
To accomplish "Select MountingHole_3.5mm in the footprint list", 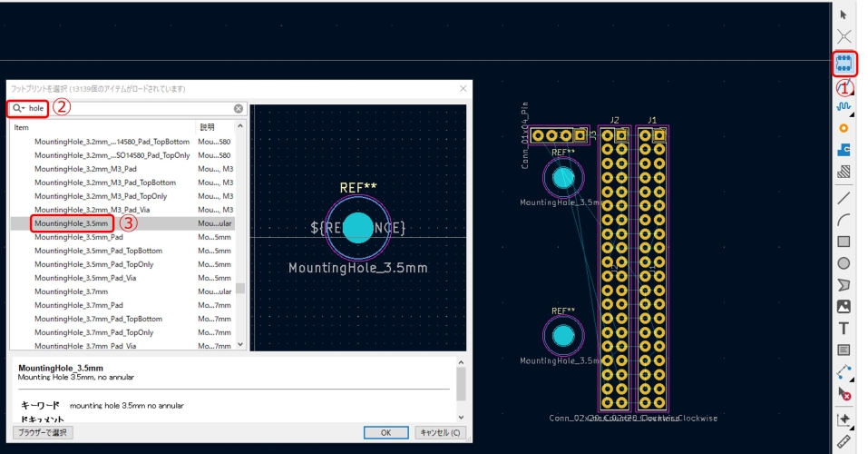I will [72, 223].
